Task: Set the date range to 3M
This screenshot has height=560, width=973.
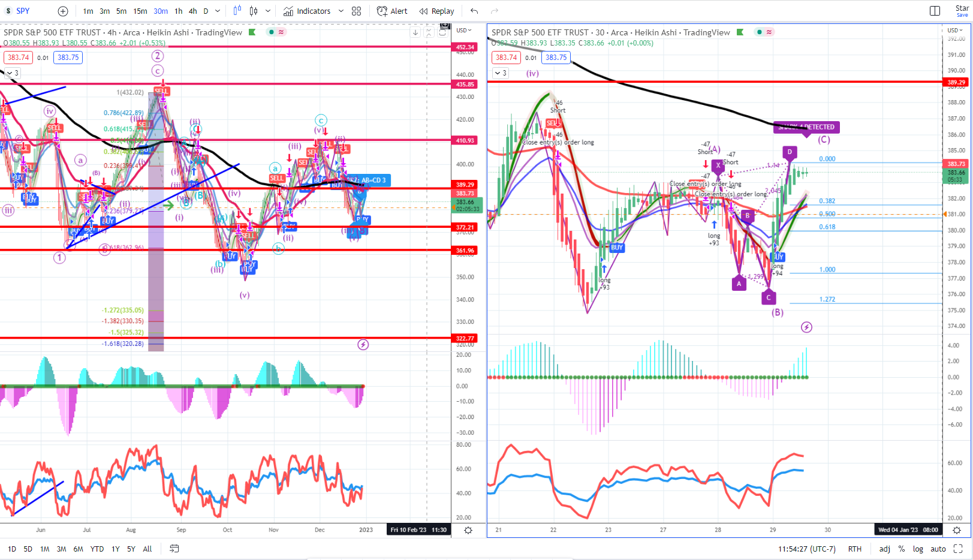Action: [x=61, y=549]
